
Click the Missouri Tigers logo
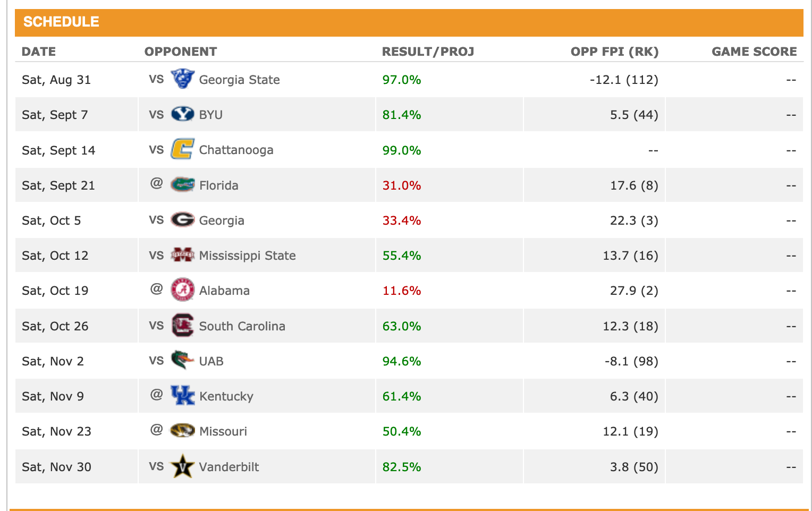click(x=182, y=431)
